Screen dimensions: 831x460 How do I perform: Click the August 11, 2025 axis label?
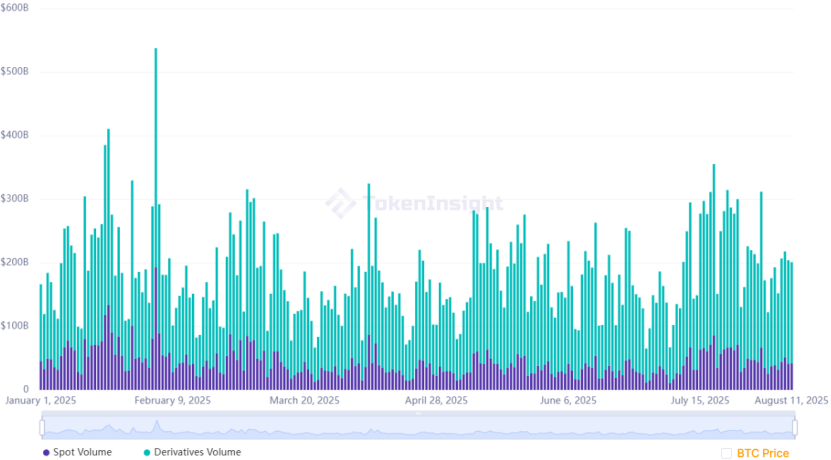(x=791, y=401)
